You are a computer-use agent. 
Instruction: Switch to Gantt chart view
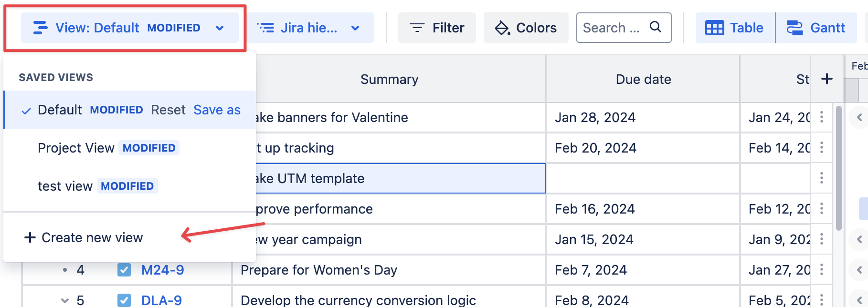[x=816, y=28]
